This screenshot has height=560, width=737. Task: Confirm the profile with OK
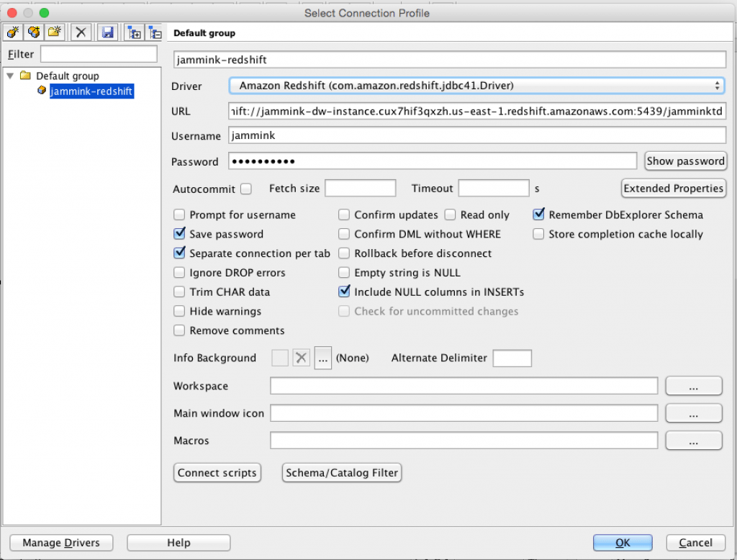click(x=623, y=543)
